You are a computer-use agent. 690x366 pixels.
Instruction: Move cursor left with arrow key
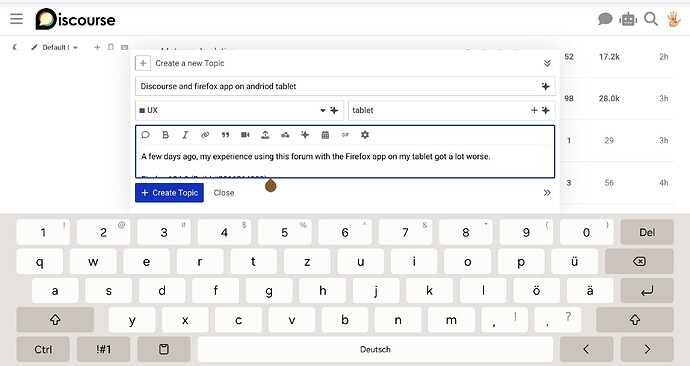(586, 349)
